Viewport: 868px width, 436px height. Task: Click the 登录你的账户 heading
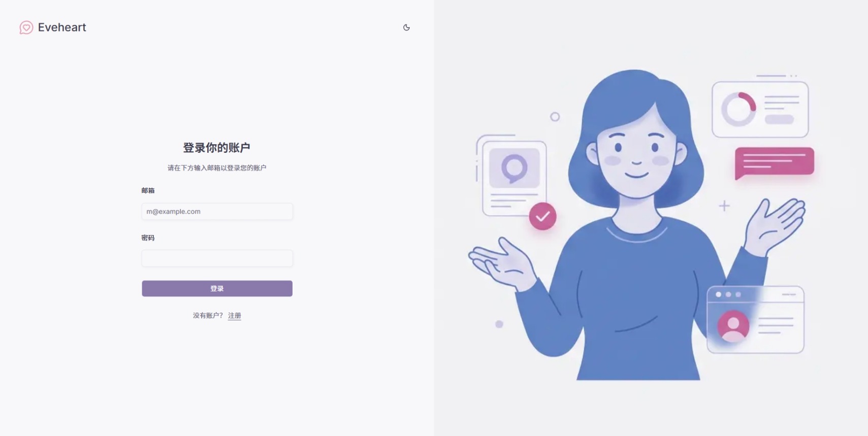click(x=217, y=148)
